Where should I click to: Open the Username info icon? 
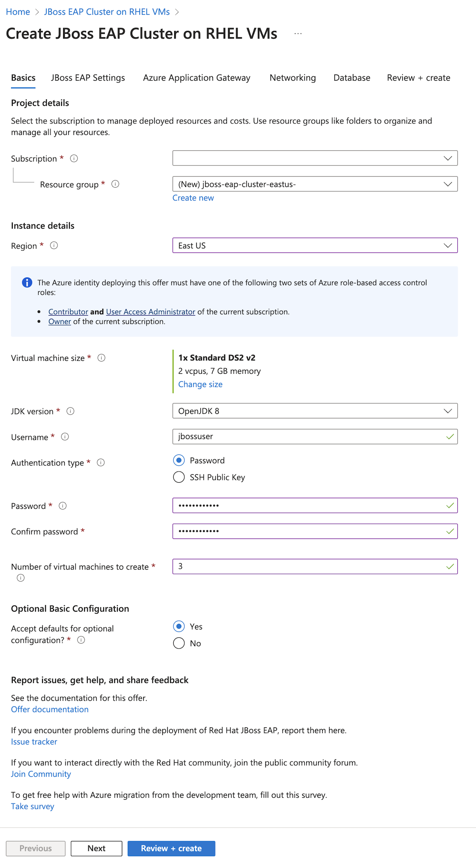pyautogui.click(x=65, y=437)
